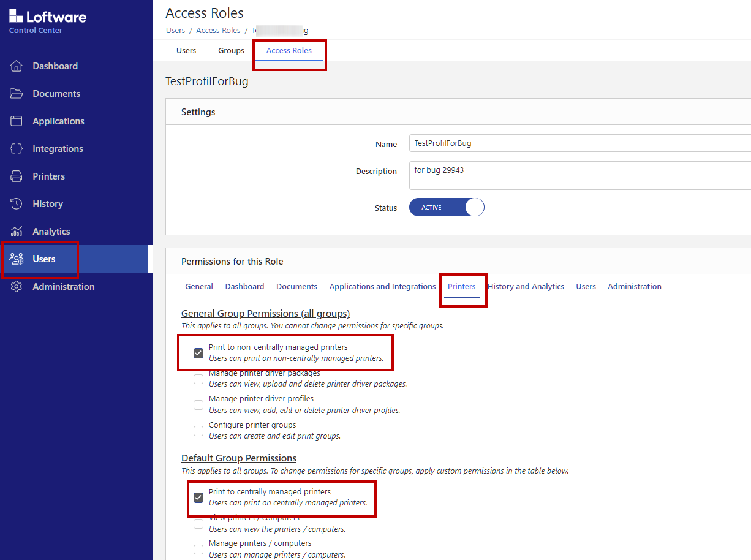Click the Loftware logo icon

(16, 17)
